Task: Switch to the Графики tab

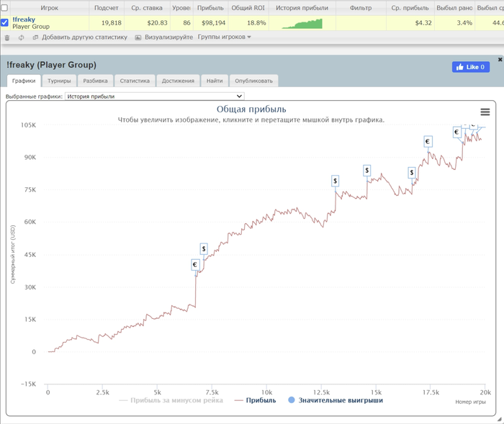Action: [24, 81]
